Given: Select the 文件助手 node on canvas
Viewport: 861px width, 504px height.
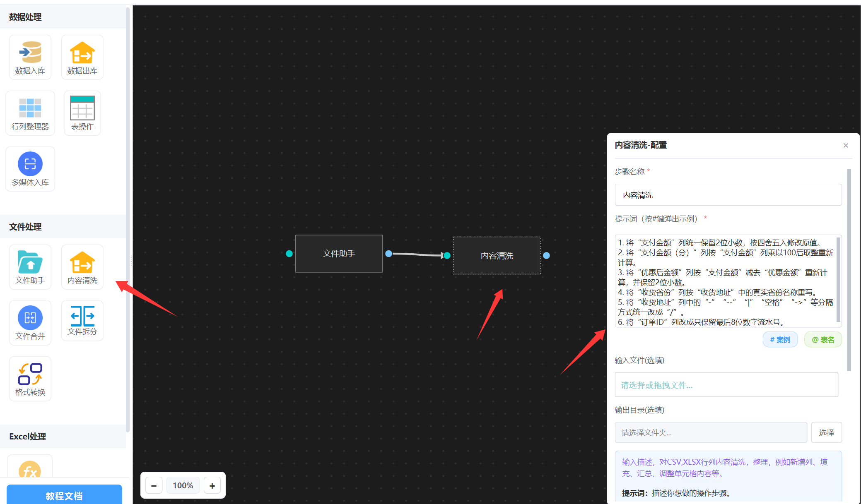Looking at the screenshot, I should click(339, 254).
